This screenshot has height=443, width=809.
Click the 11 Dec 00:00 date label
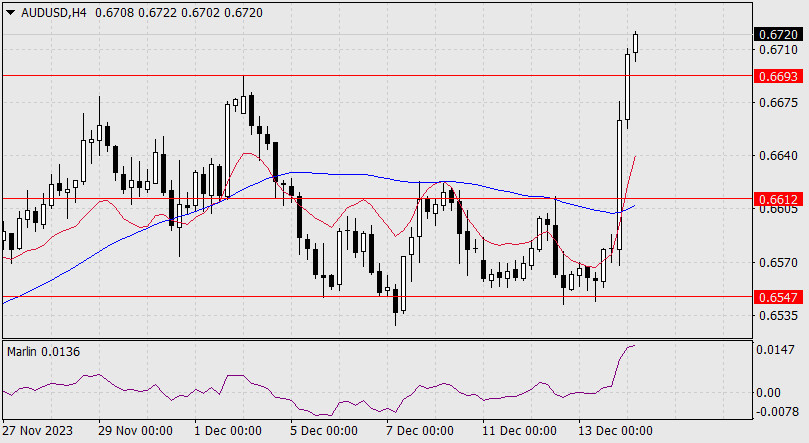pos(519,431)
